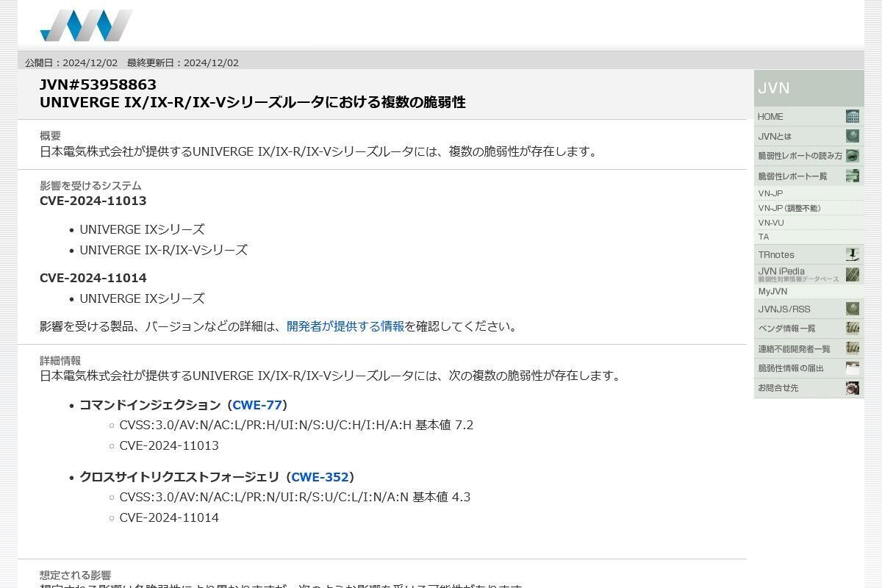Click the 最終更新日：2024/12/02 date text
Screen dimensions: 882x588
(x=183, y=62)
